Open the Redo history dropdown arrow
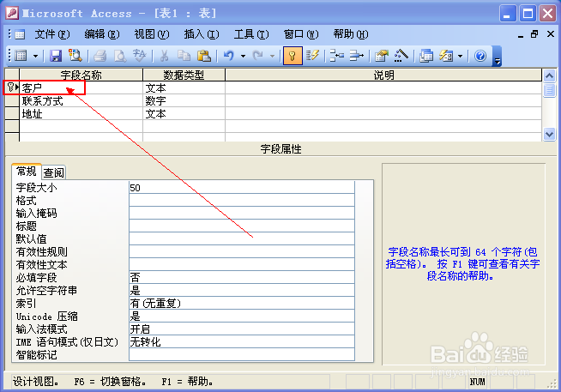This screenshot has height=392, width=561. click(272, 56)
